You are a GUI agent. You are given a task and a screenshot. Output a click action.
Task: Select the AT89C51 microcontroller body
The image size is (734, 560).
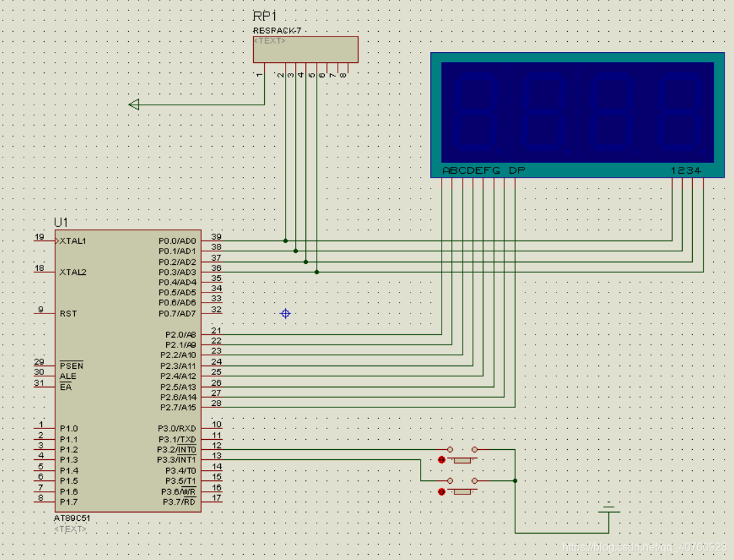(x=128, y=371)
